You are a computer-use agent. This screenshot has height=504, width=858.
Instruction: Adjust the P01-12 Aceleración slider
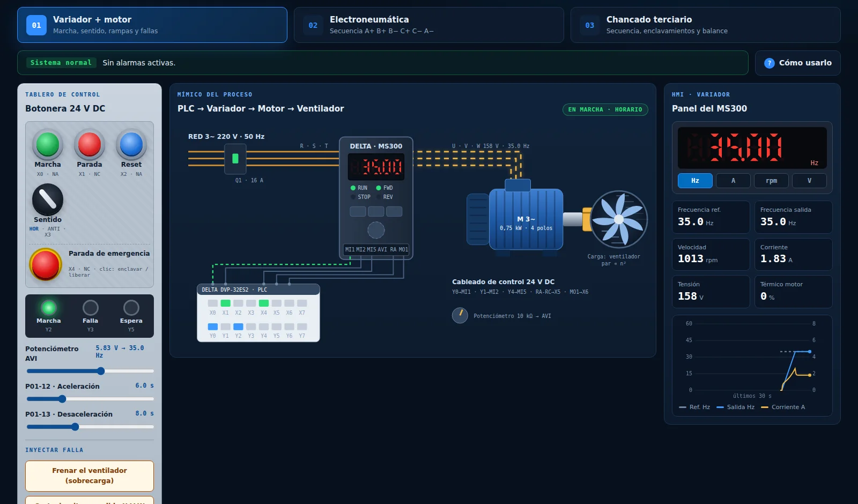pyautogui.click(x=90, y=399)
